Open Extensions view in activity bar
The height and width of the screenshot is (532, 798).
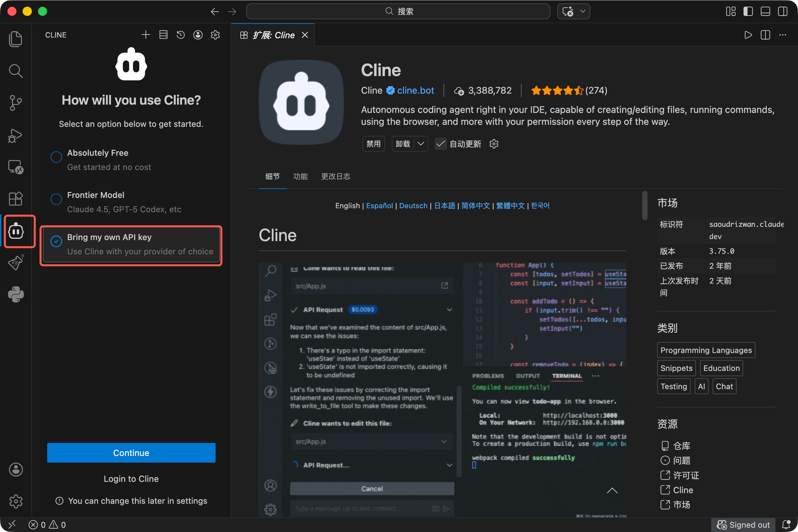pyautogui.click(x=16, y=199)
